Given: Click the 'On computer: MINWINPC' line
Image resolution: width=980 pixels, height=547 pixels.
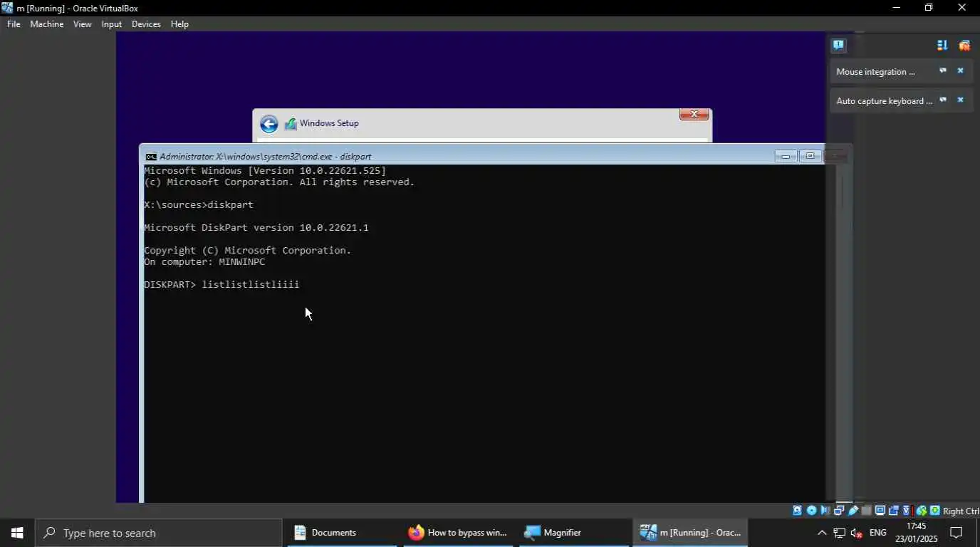Looking at the screenshot, I should (204, 261).
